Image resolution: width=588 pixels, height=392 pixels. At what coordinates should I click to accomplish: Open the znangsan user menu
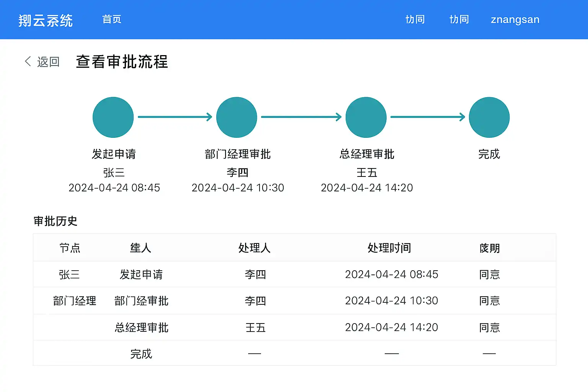click(x=515, y=20)
